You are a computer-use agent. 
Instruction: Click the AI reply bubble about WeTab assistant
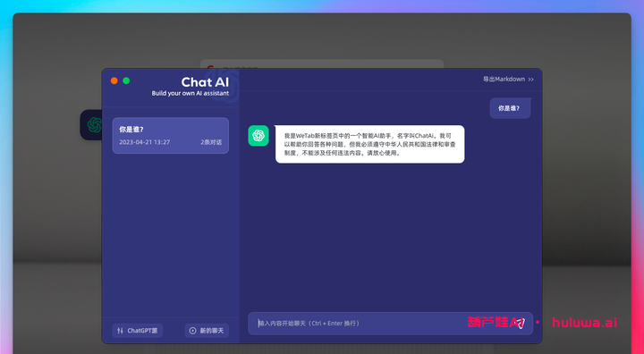(370, 144)
